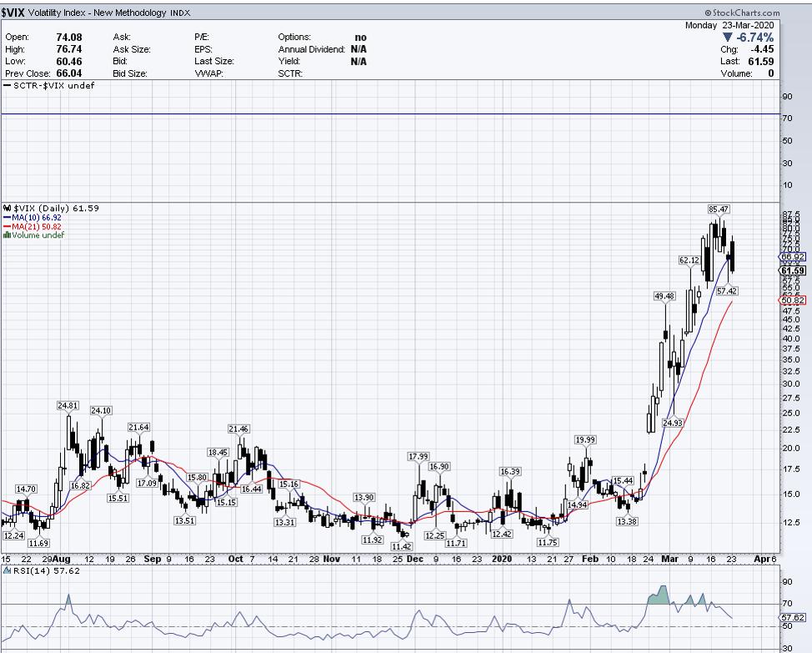Click the 2020 label on date axis

501,558
